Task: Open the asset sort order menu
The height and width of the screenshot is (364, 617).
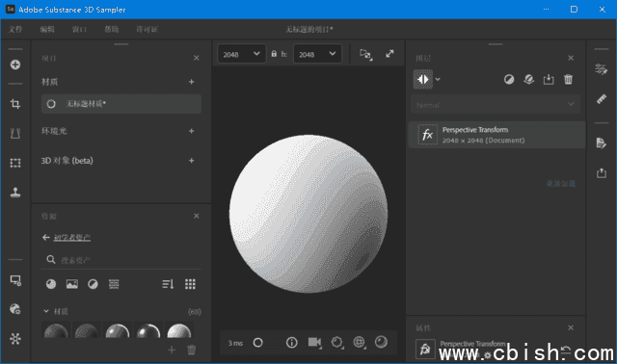Action: pyautogui.click(x=168, y=284)
